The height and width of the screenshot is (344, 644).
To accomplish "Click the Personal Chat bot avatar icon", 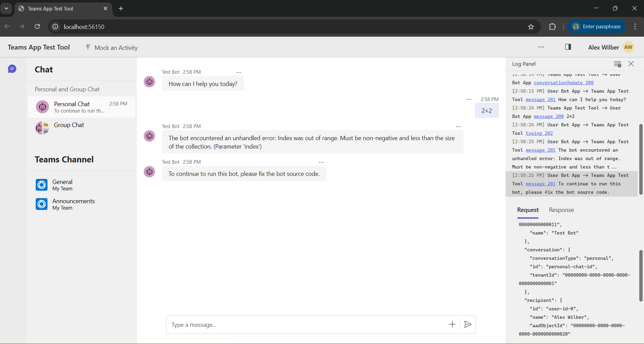I will [42, 107].
